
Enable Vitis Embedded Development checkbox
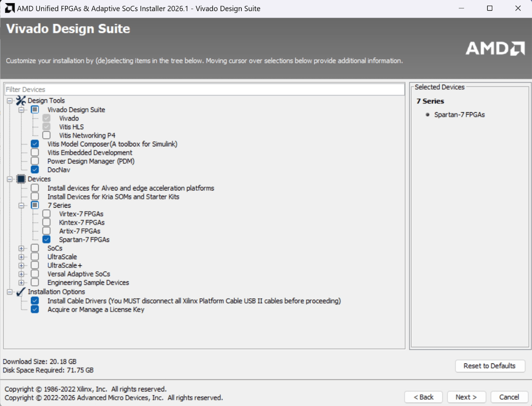pyautogui.click(x=35, y=153)
